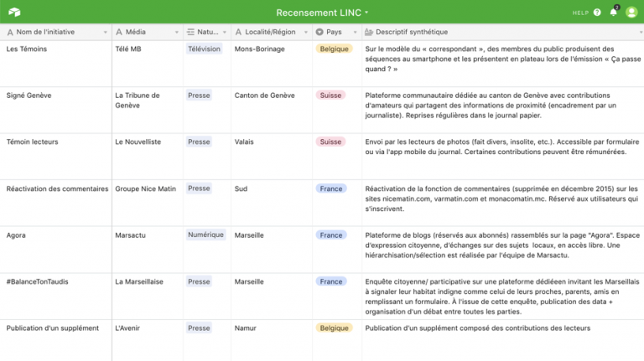Click Presse tag in Signé Genève row
Viewport: 644px width, 361px height.
pos(199,95)
